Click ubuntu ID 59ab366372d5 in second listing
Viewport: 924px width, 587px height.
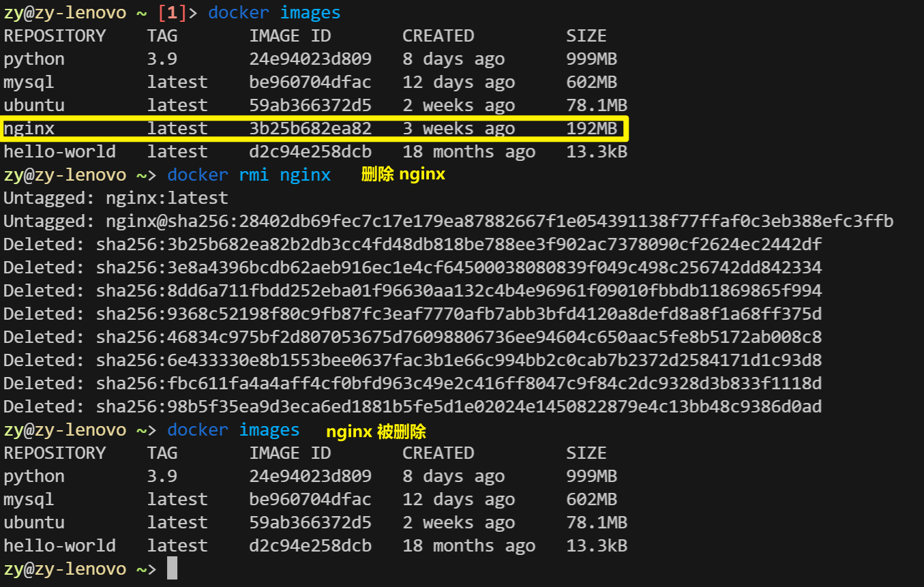pos(310,522)
